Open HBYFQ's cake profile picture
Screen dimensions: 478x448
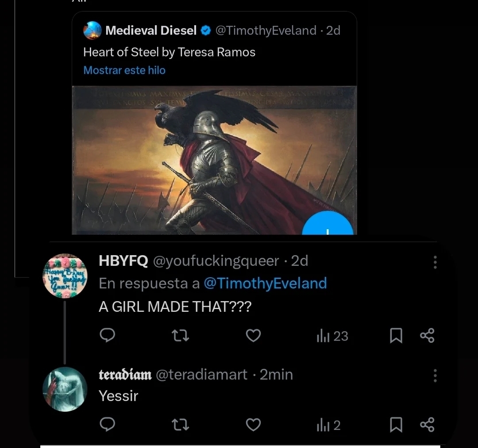65,276
